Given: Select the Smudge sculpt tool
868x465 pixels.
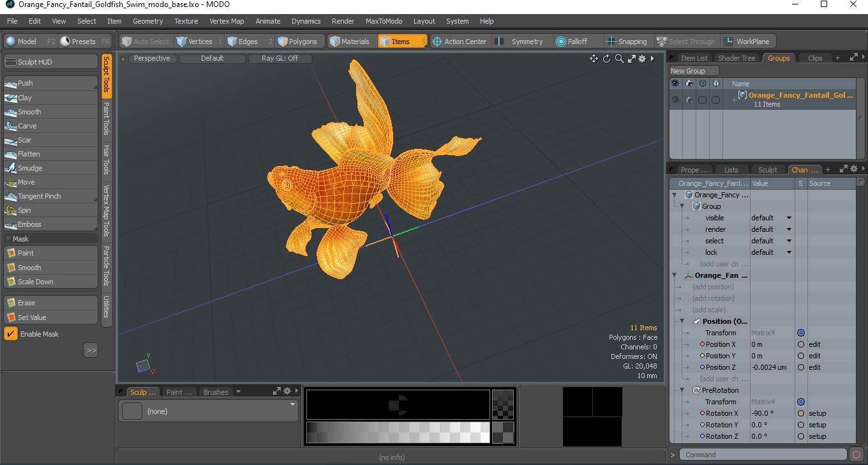Looking at the screenshot, I should (50, 168).
